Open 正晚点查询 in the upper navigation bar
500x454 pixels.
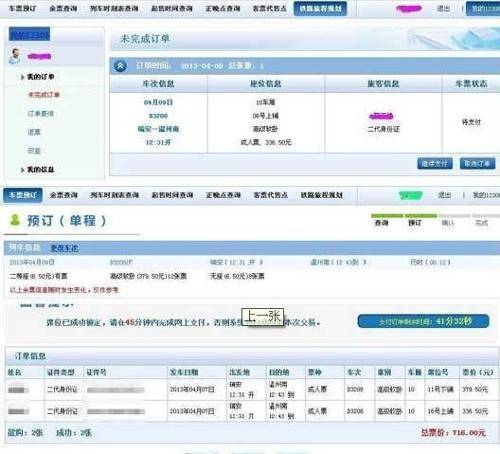click(x=223, y=8)
